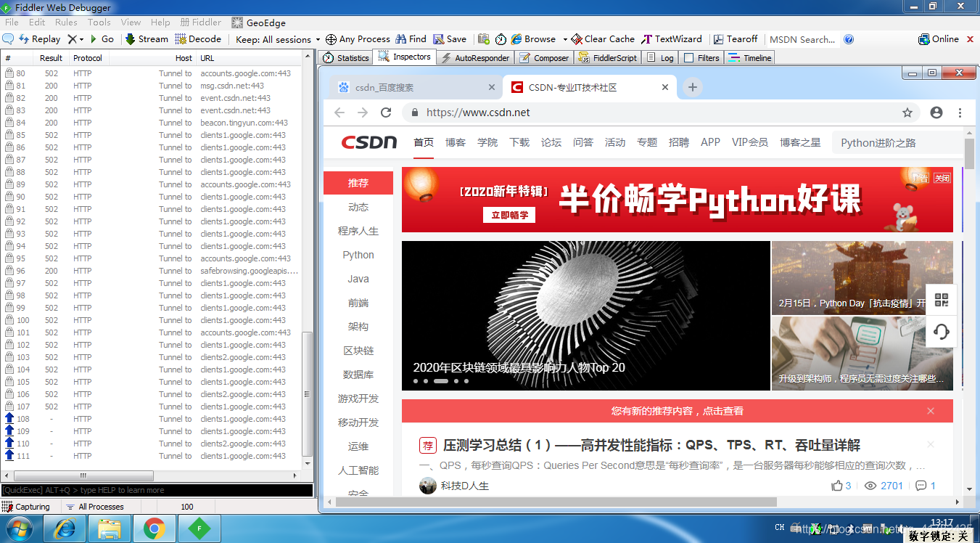This screenshot has width=980, height=543.
Task: Select session 96 safebrowsing.googleapis row
Action: 151,271
